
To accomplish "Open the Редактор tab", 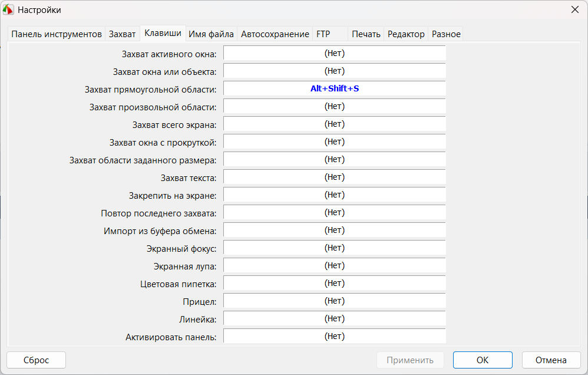I will (x=406, y=34).
